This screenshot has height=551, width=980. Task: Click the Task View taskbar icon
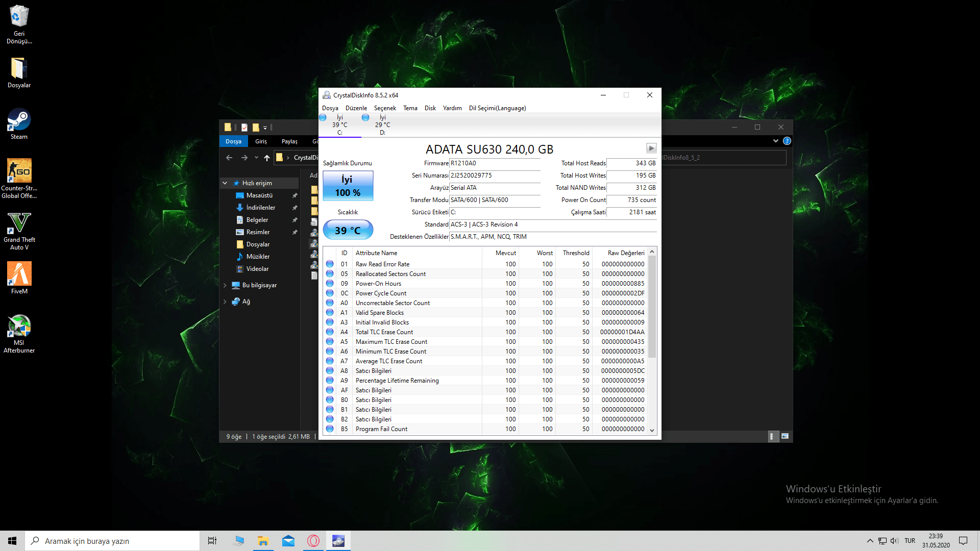coord(212,541)
